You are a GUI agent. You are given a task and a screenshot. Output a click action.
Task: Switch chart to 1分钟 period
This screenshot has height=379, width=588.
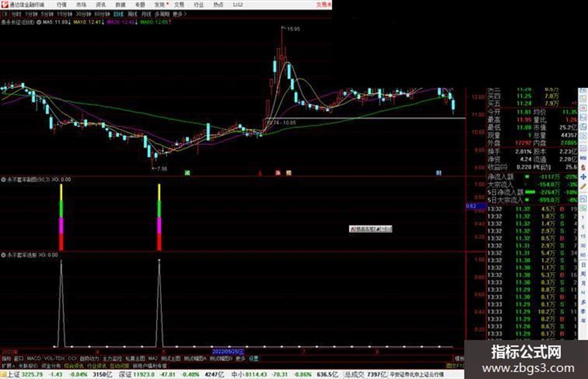(x=31, y=14)
